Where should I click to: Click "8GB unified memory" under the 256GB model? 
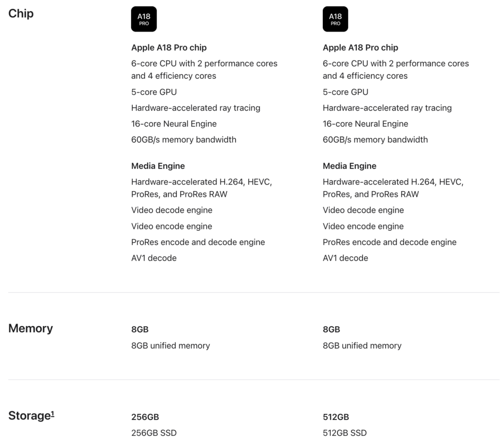pos(170,346)
